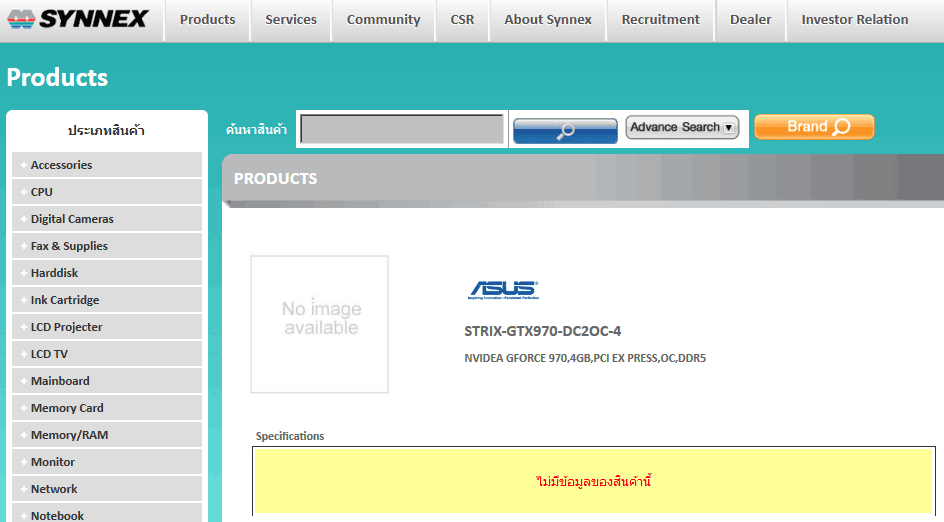944x522 pixels.
Task: Open the Advance Search dropdown
Action: coord(682,127)
